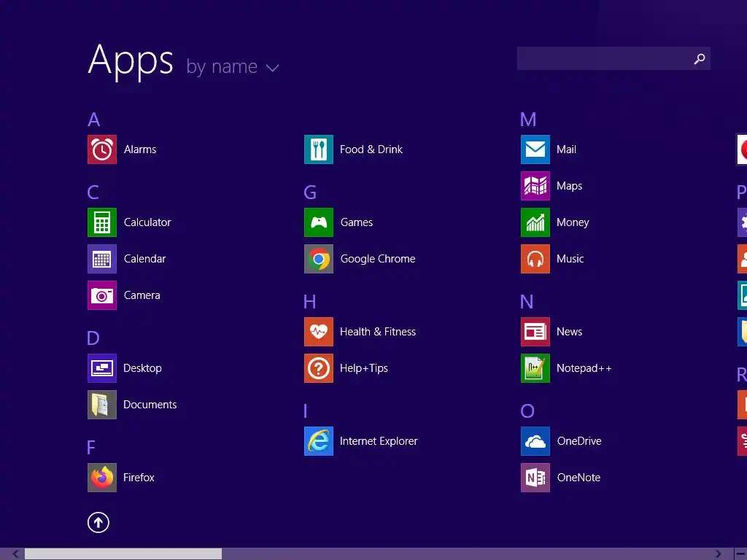
Task: Click the 'OneDrive' text label
Action: 579,441
